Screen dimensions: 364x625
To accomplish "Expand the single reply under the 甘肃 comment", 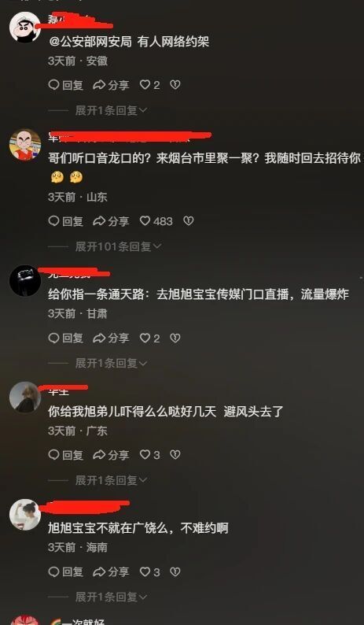I will coord(111,363).
